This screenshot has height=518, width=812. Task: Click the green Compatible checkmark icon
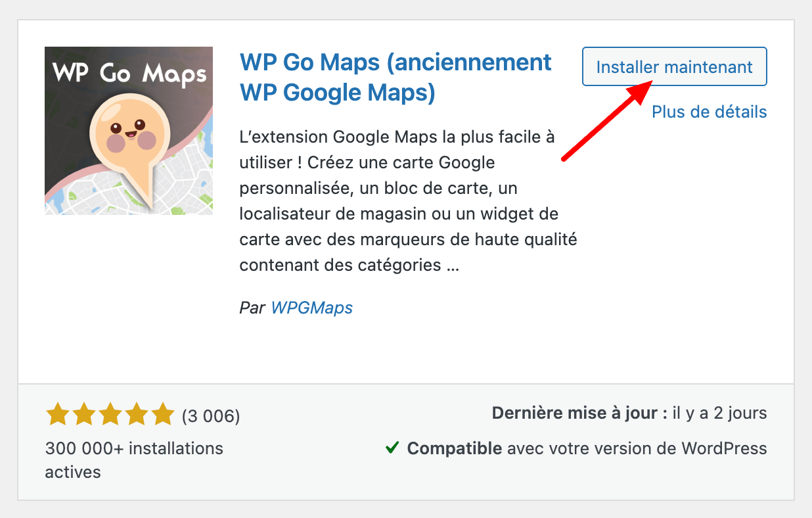[392, 448]
